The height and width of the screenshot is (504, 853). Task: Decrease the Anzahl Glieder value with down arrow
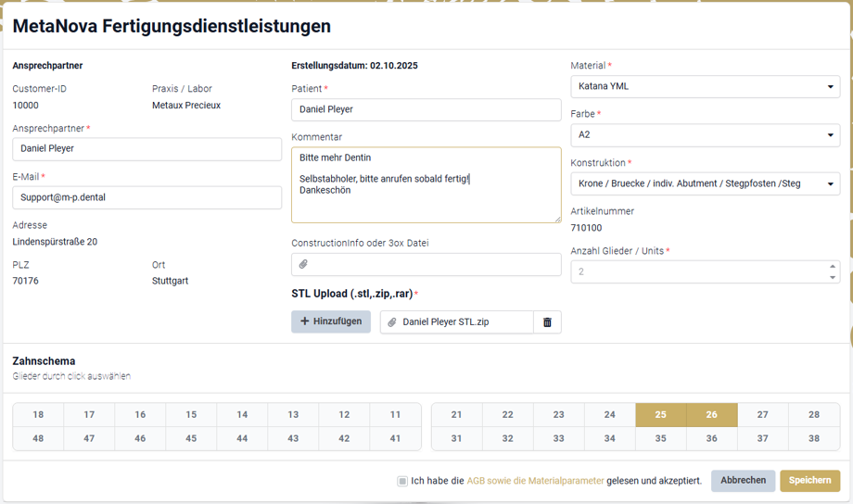point(832,277)
